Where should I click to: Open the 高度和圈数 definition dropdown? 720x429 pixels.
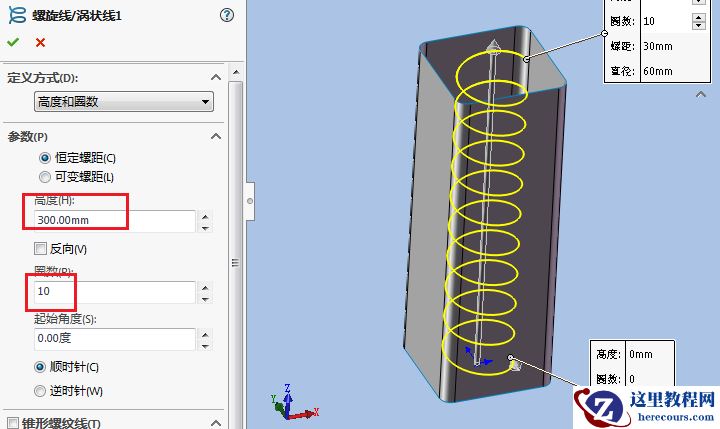(124, 102)
